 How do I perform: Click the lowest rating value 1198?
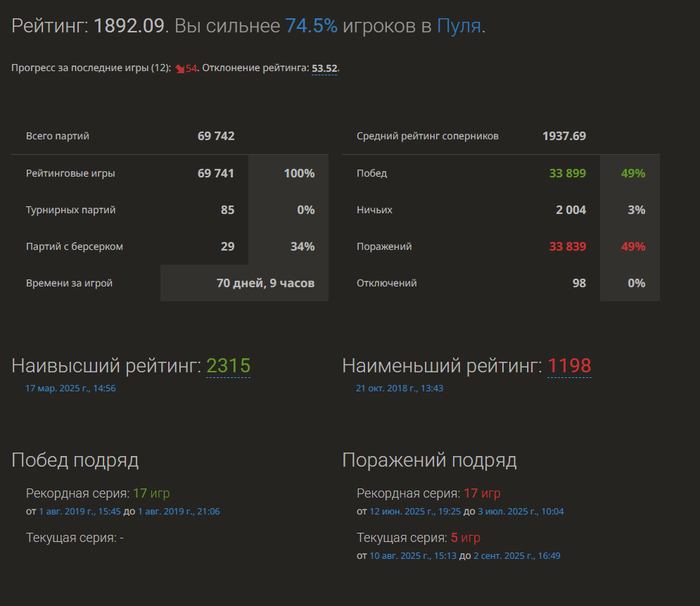click(569, 367)
